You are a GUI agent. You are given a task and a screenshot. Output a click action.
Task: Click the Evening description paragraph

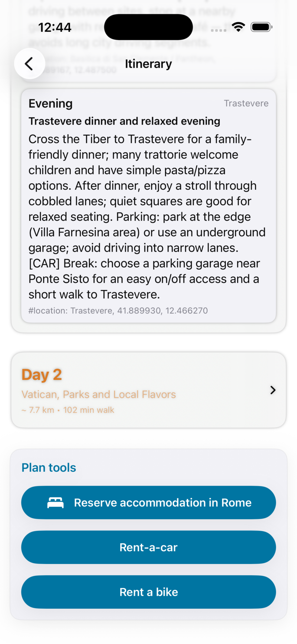(147, 217)
